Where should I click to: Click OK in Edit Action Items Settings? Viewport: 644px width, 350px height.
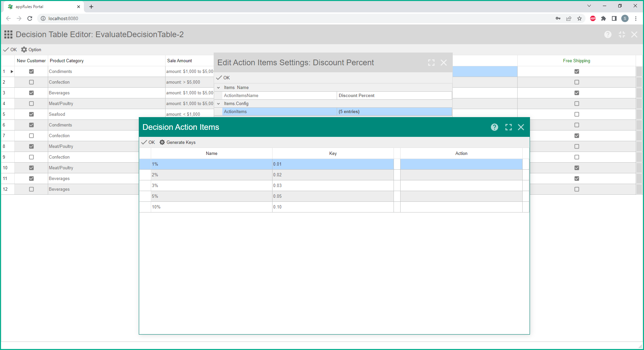pos(223,78)
